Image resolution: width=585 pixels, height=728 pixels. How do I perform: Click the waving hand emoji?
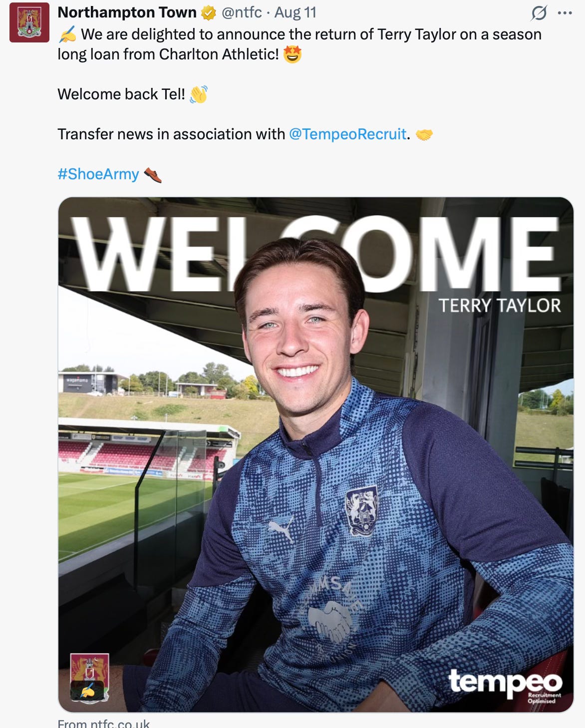tap(199, 94)
